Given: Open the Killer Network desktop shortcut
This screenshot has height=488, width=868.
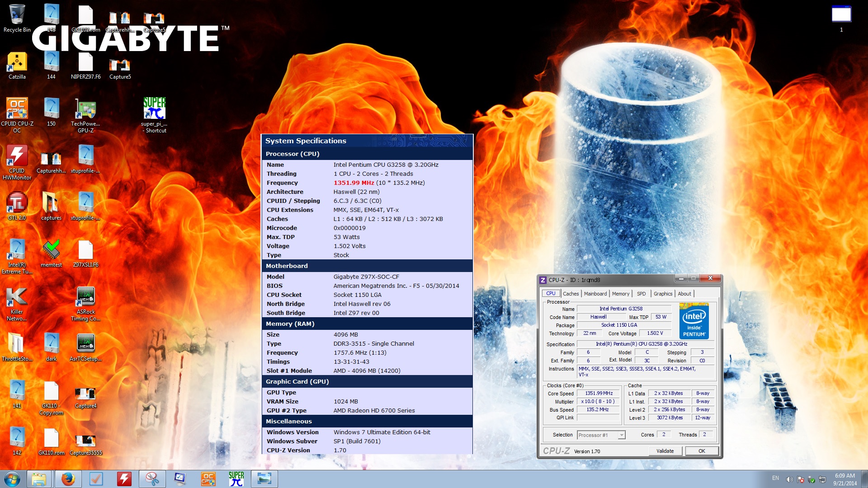Looking at the screenshot, I should (17, 303).
